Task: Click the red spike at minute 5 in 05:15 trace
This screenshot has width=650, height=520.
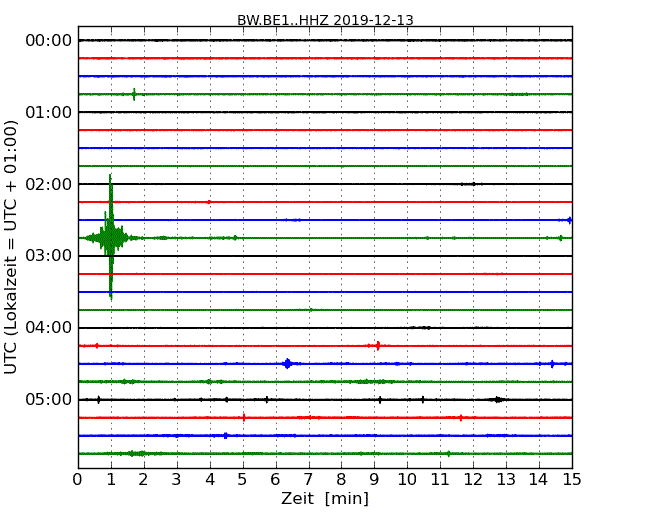Action: (x=244, y=417)
